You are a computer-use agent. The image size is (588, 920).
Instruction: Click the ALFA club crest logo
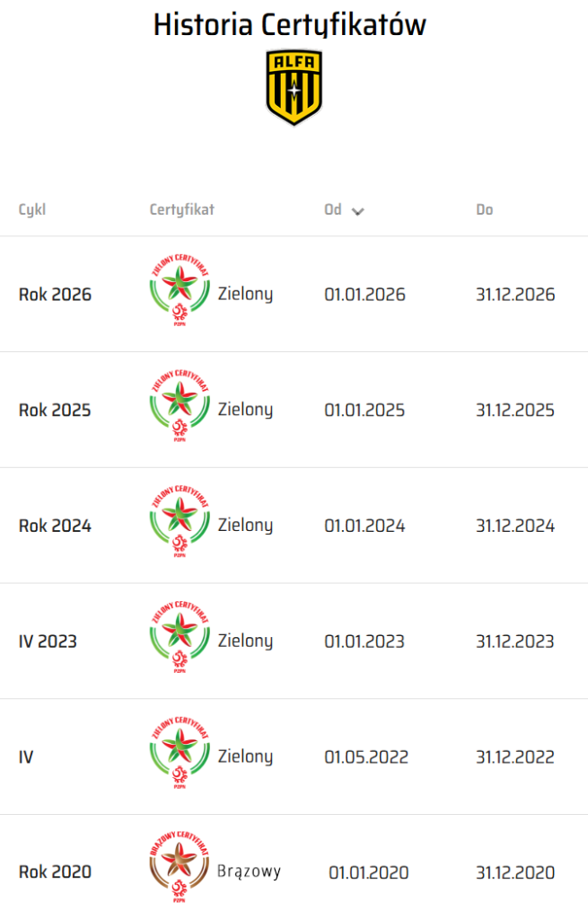pyautogui.click(x=294, y=86)
